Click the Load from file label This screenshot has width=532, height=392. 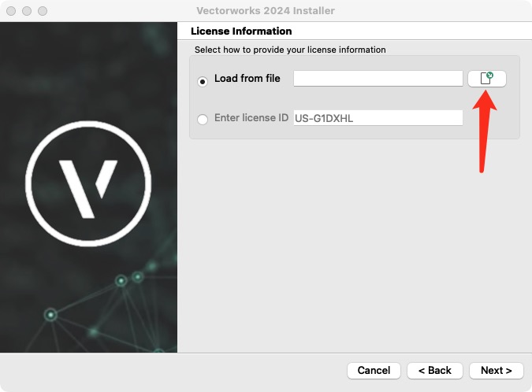coord(247,78)
